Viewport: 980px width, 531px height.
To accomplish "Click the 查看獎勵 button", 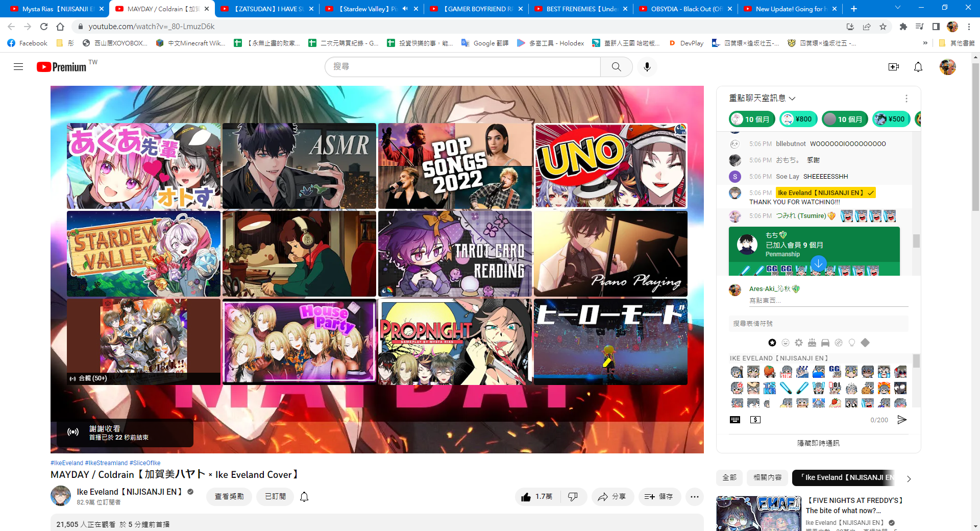I will click(x=229, y=496).
